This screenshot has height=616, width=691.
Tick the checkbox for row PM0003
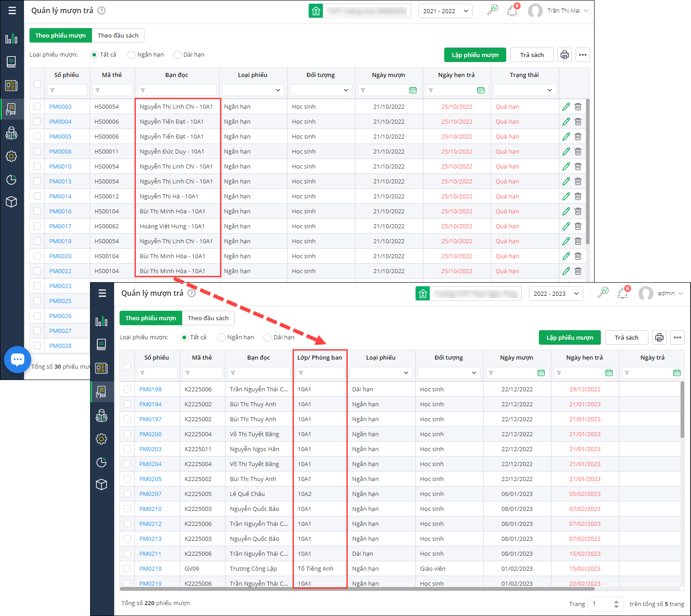tap(37, 106)
